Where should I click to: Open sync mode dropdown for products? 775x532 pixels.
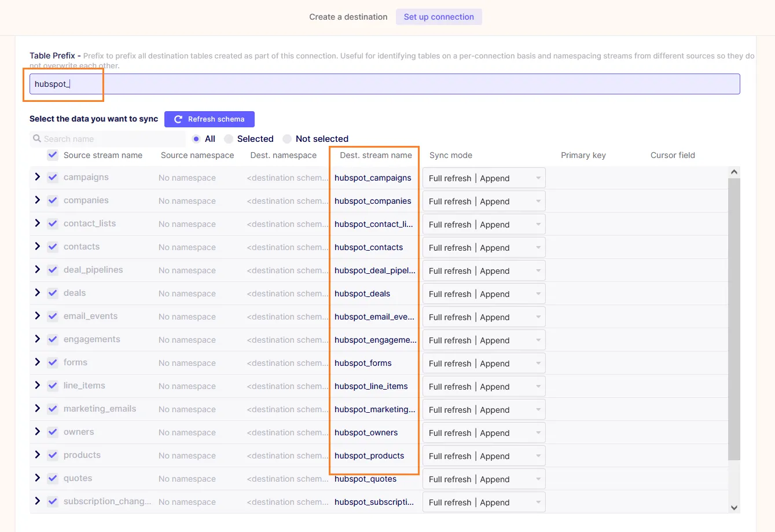[484, 456]
